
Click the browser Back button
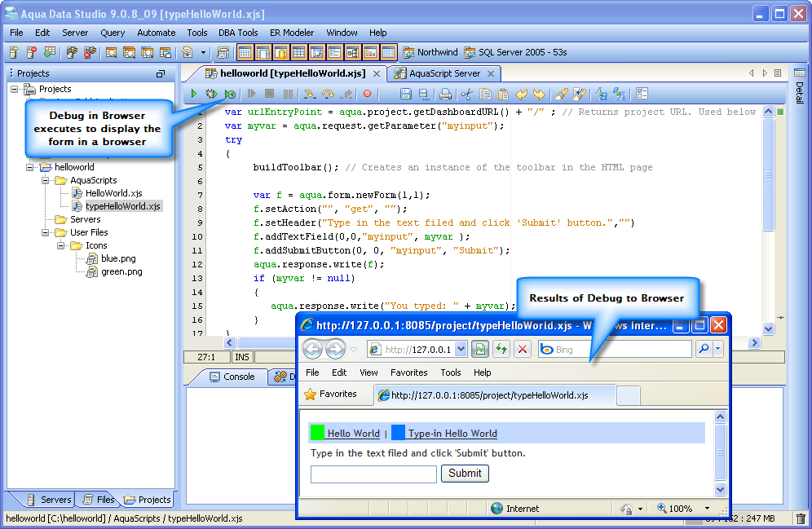point(313,350)
